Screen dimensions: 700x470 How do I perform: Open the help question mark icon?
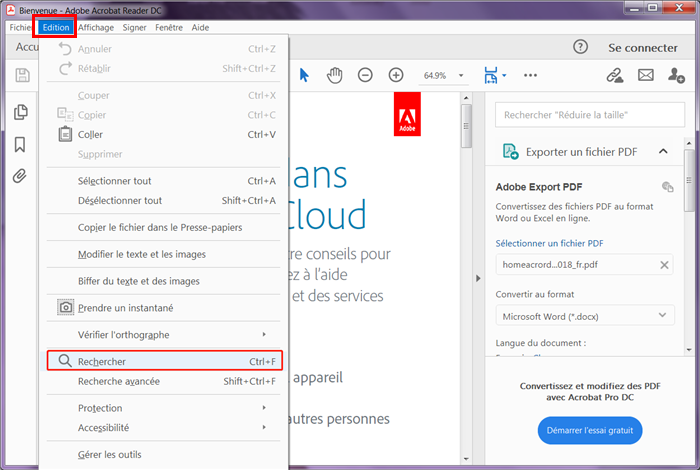(580, 46)
